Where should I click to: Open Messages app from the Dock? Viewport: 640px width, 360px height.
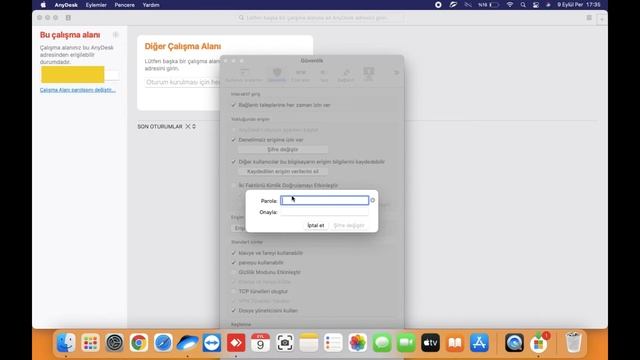pyautogui.click(x=382, y=342)
